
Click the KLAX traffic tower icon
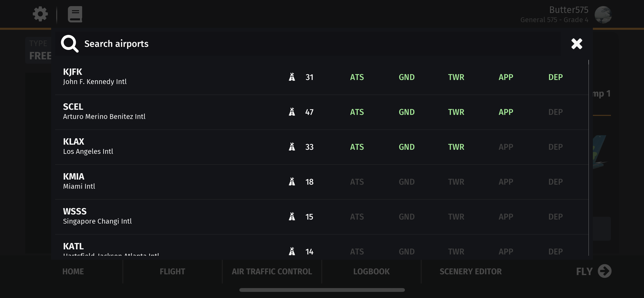(x=292, y=147)
